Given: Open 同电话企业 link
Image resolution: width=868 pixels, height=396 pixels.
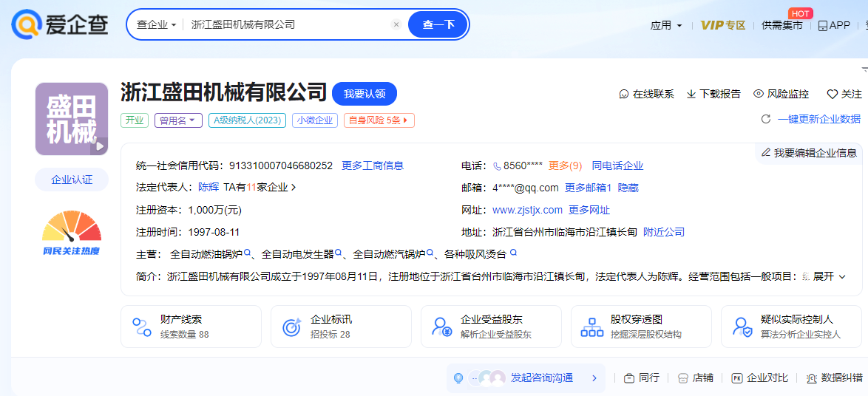Looking at the screenshot, I should (x=618, y=165).
